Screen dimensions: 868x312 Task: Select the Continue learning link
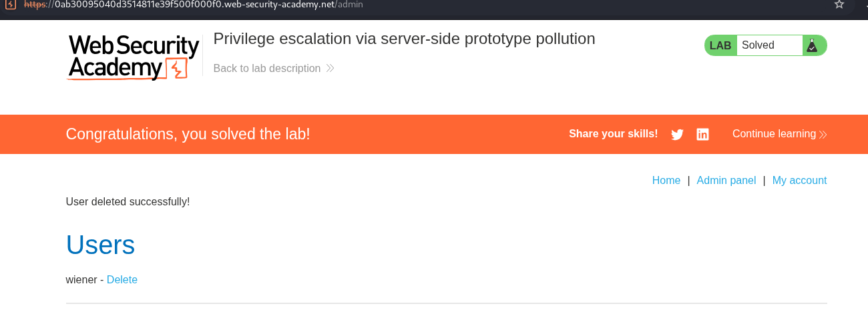(x=774, y=134)
